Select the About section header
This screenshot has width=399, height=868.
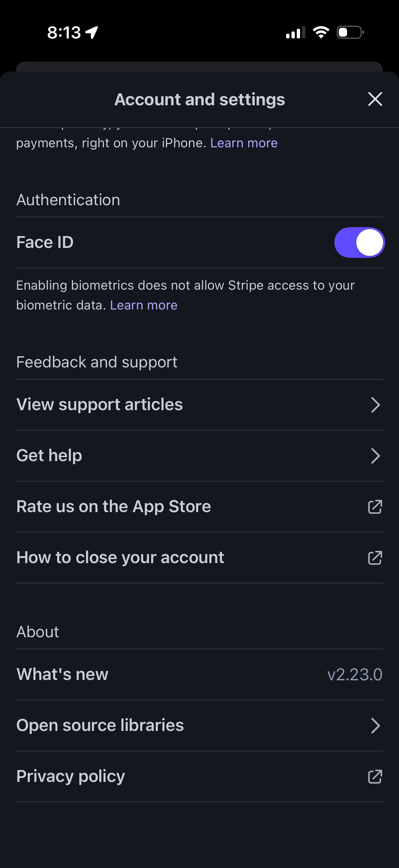pos(37,632)
